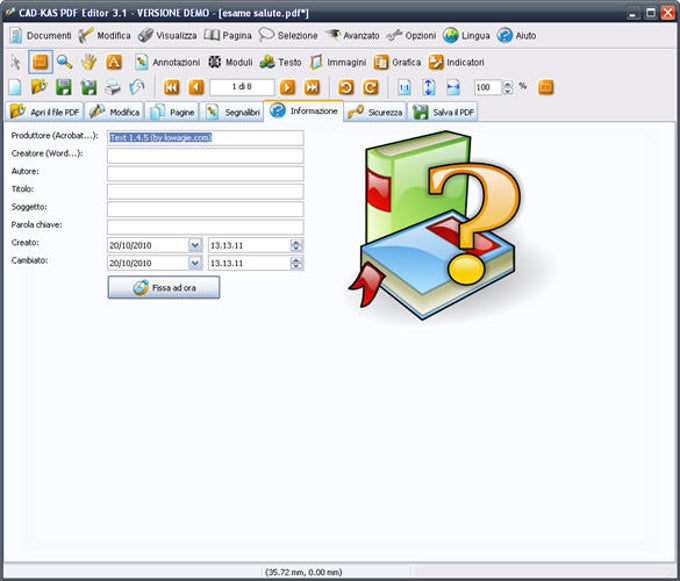This screenshot has width=680, height=581.
Task: Expand the Creato date dropdown
Action: (x=195, y=245)
